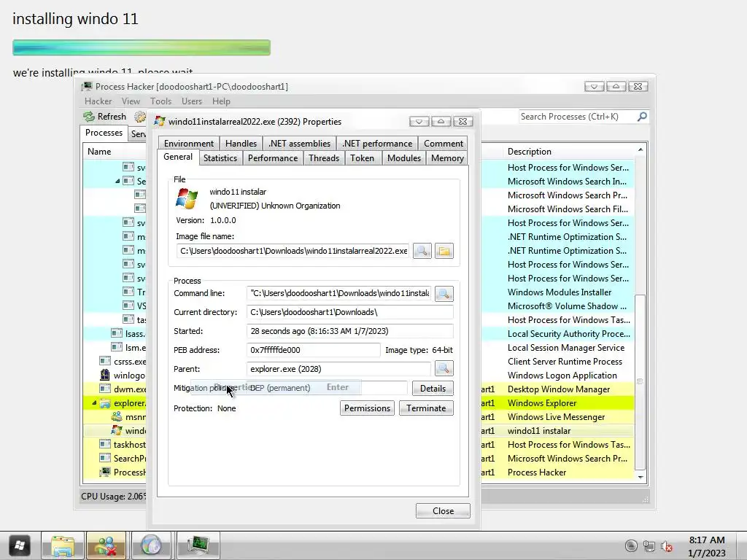The width and height of the screenshot is (747, 560).
Task: Click the dwm.exe process icon
Action: [x=105, y=389]
